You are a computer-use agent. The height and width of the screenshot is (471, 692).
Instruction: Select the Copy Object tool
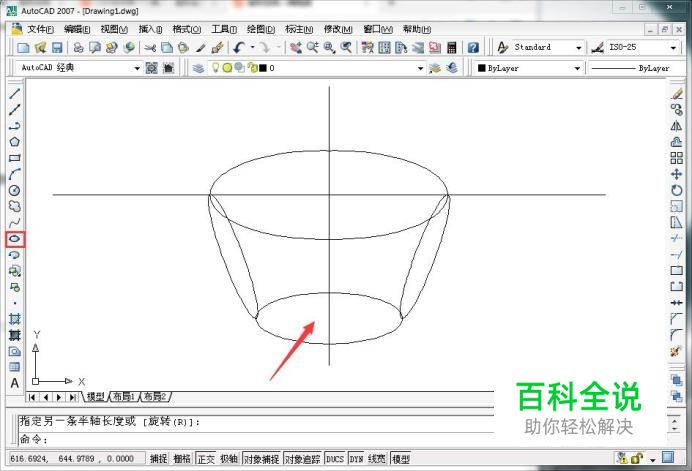(677, 110)
